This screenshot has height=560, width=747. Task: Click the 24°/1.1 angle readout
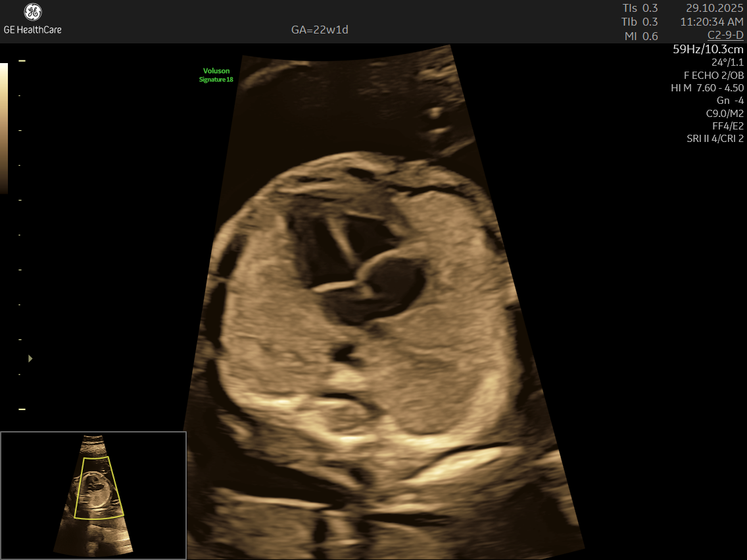[x=727, y=62]
